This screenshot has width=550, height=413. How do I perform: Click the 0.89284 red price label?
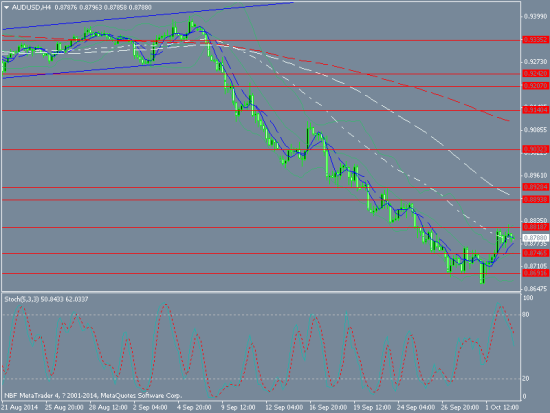point(535,187)
